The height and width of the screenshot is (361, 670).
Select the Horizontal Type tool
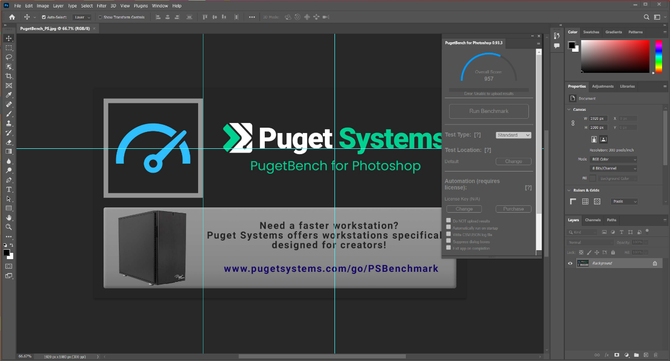tap(9, 189)
